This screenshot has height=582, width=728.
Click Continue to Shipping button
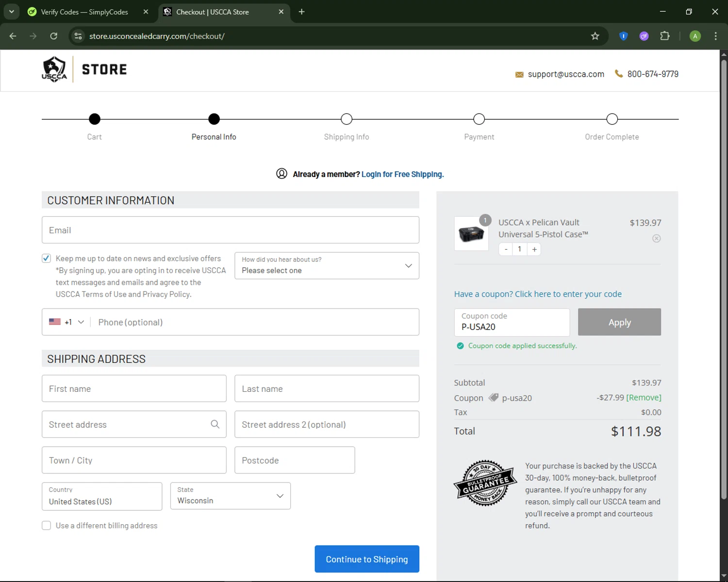pyautogui.click(x=367, y=559)
